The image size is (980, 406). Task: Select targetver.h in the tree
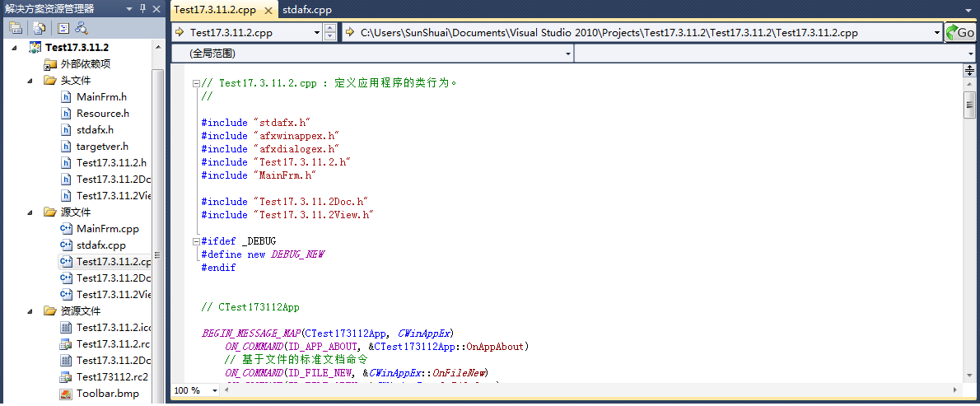point(102,146)
